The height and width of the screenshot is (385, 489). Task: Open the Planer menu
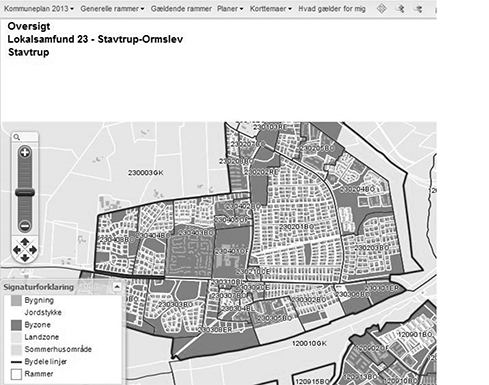tap(230, 9)
